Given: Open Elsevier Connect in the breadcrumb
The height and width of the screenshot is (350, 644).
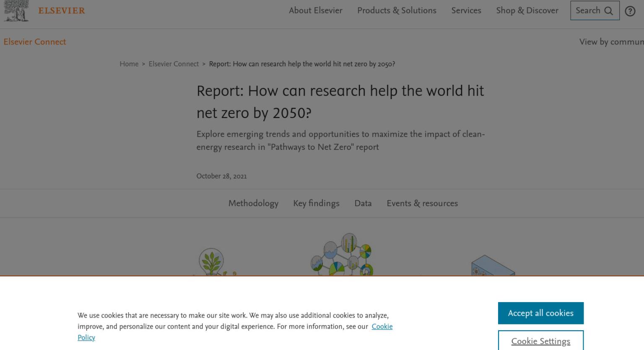Looking at the screenshot, I should [x=174, y=64].
